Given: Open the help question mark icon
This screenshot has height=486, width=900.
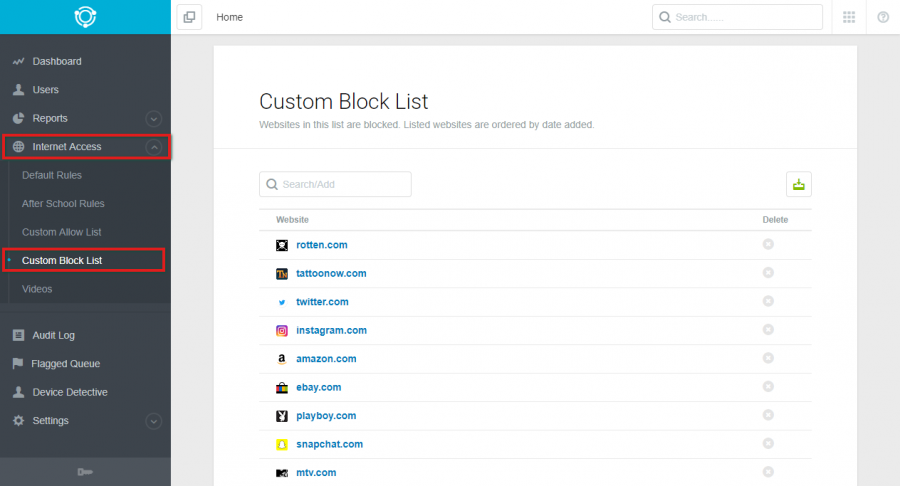Looking at the screenshot, I should coord(883,17).
